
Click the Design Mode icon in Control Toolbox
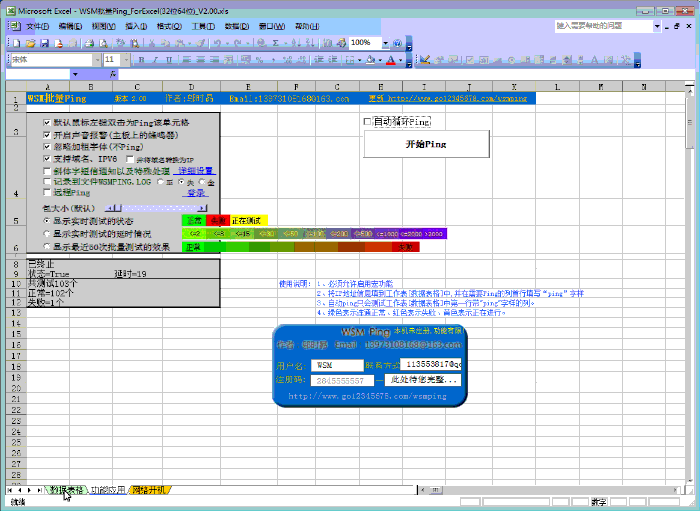(425, 59)
